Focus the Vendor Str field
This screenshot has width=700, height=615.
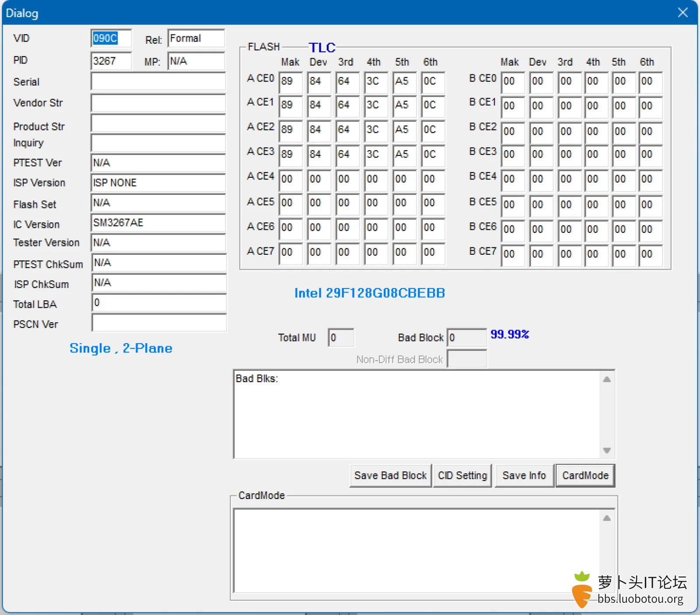point(158,103)
